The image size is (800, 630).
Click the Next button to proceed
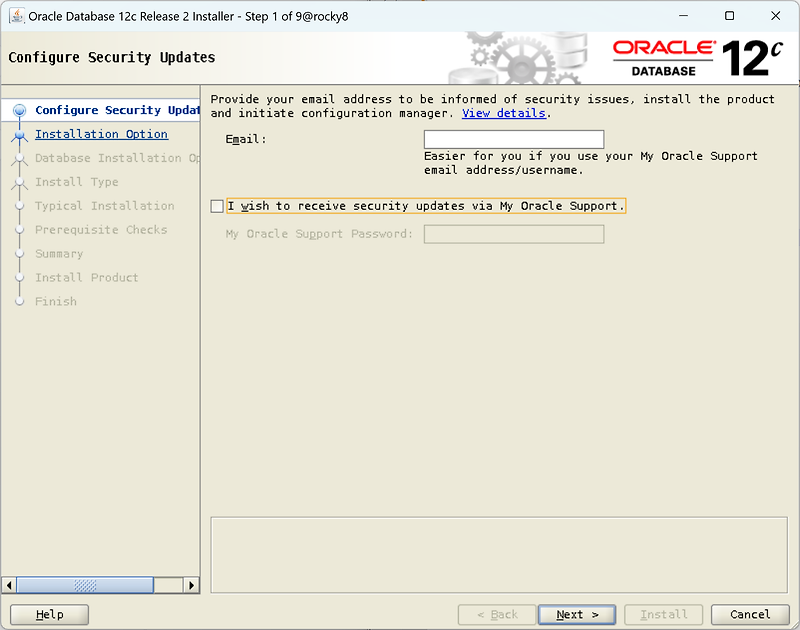(577, 614)
